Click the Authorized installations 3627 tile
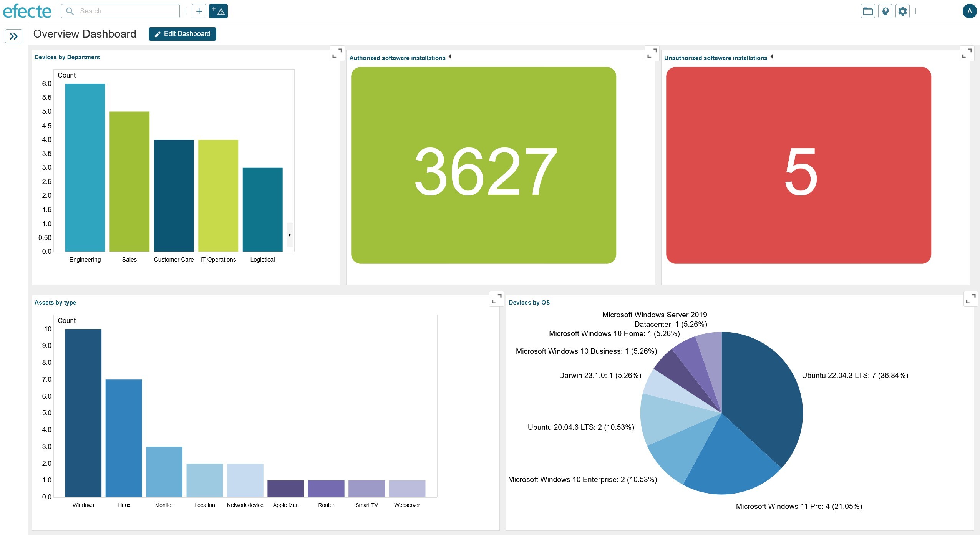The width and height of the screenshot is (980, 535). pos(484,165)
